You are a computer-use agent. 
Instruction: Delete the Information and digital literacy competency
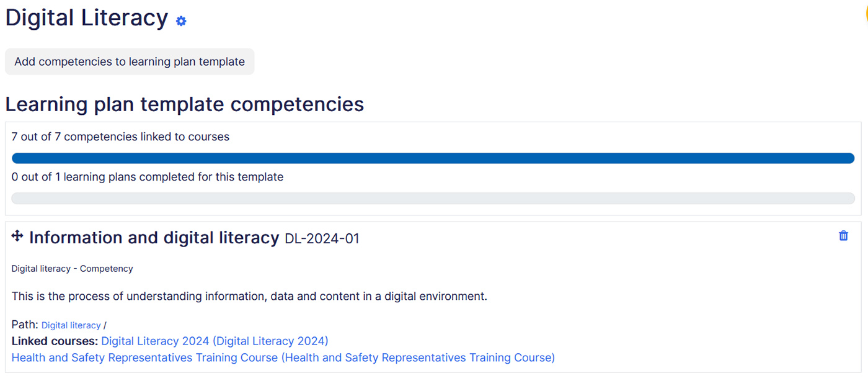click(x=843, y=236)
